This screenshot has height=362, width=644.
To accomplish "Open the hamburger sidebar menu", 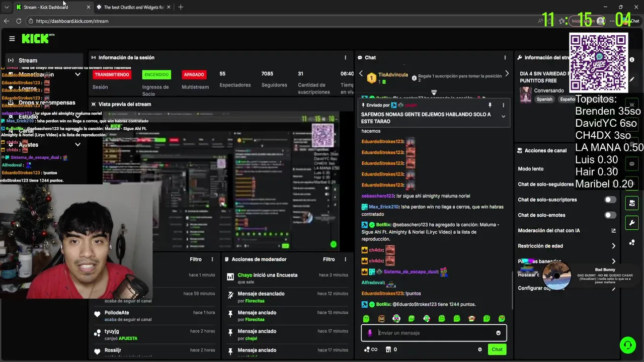I will [12, 39].
